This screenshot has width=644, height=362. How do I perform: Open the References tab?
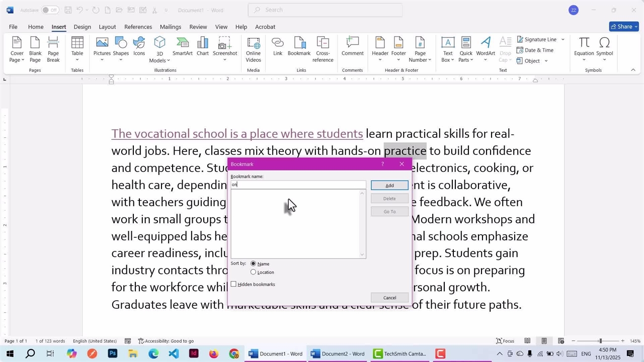coord(138,27)
